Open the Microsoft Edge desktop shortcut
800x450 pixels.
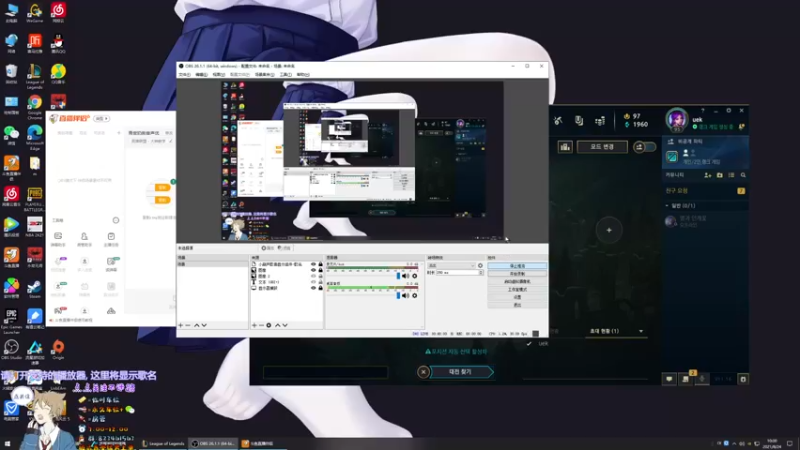tap(34, 137)
